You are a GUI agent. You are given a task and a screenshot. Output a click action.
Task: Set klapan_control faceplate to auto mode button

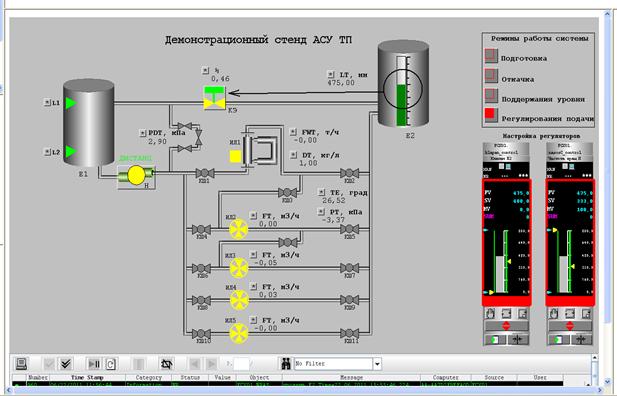tap(506, 314)
